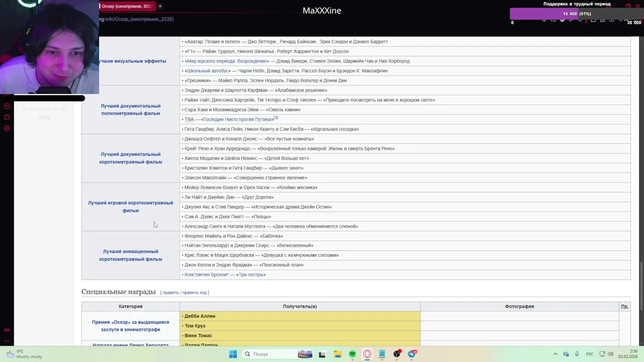Viewport: 644px width, 362px height.
Task: Open «Господин Никто против Путина» link
Action: tap(237, 120)
